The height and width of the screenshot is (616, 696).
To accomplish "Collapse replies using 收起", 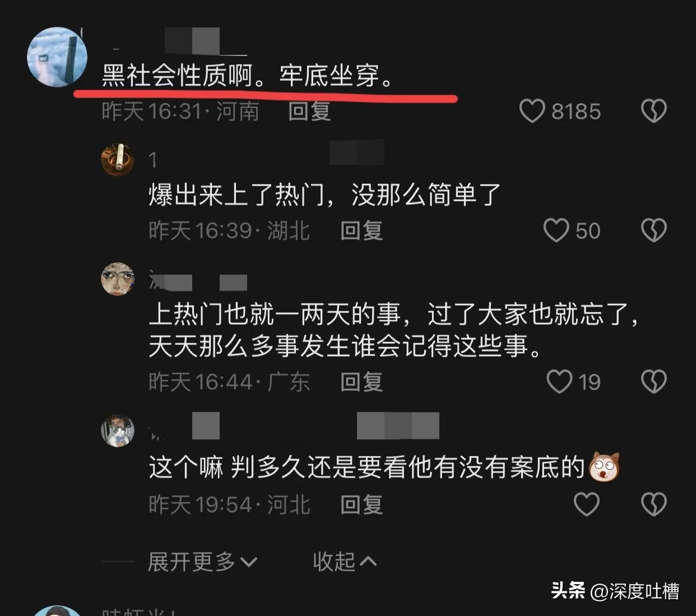I will coord(344,562).
